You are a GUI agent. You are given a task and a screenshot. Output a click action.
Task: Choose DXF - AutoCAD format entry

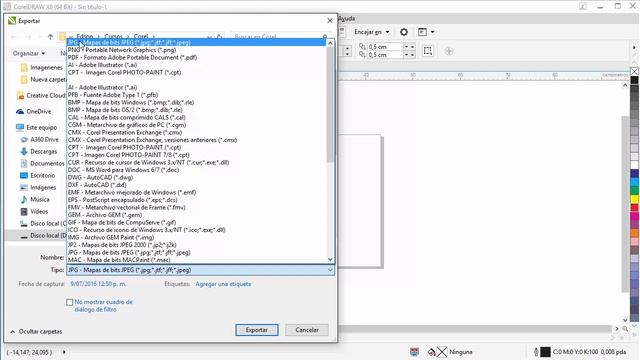97,185
